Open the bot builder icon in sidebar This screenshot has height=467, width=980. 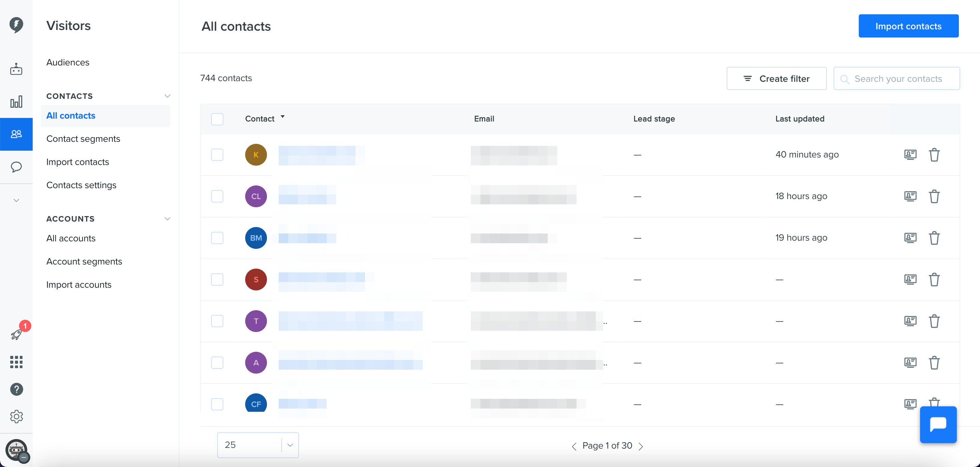point(16,69)
